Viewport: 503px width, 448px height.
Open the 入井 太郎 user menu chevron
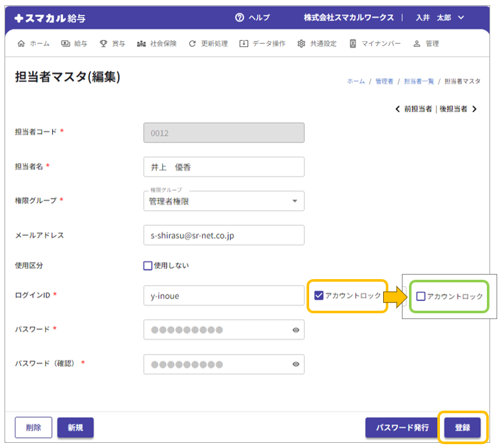[460, 17]
